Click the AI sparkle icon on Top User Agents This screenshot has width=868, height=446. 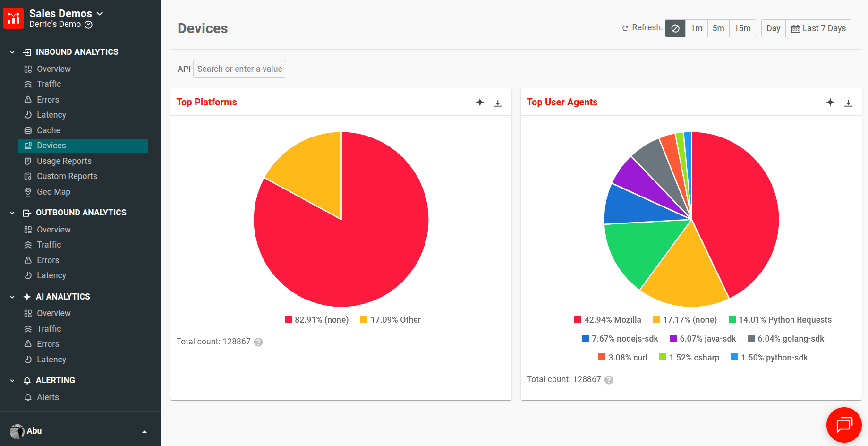(830, 102)
